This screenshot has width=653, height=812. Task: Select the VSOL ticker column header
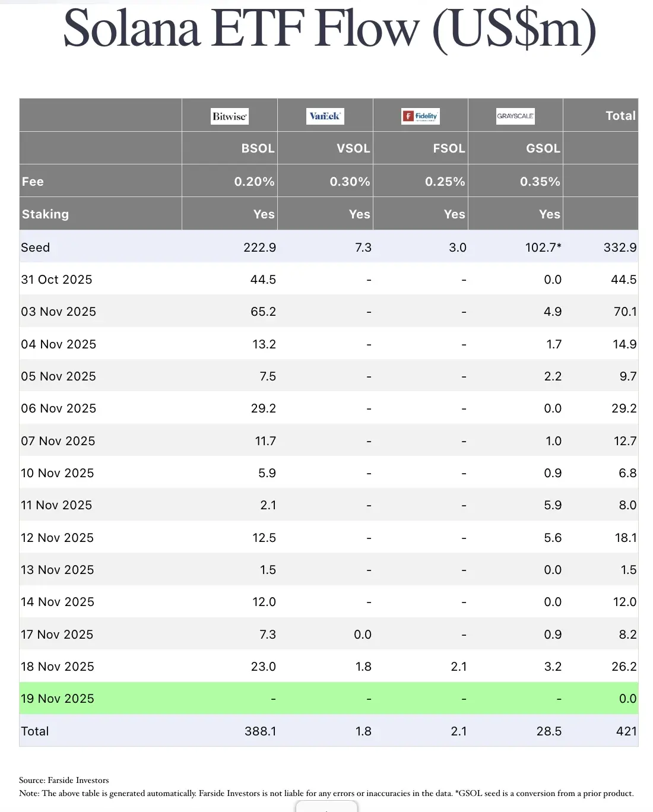353,148
